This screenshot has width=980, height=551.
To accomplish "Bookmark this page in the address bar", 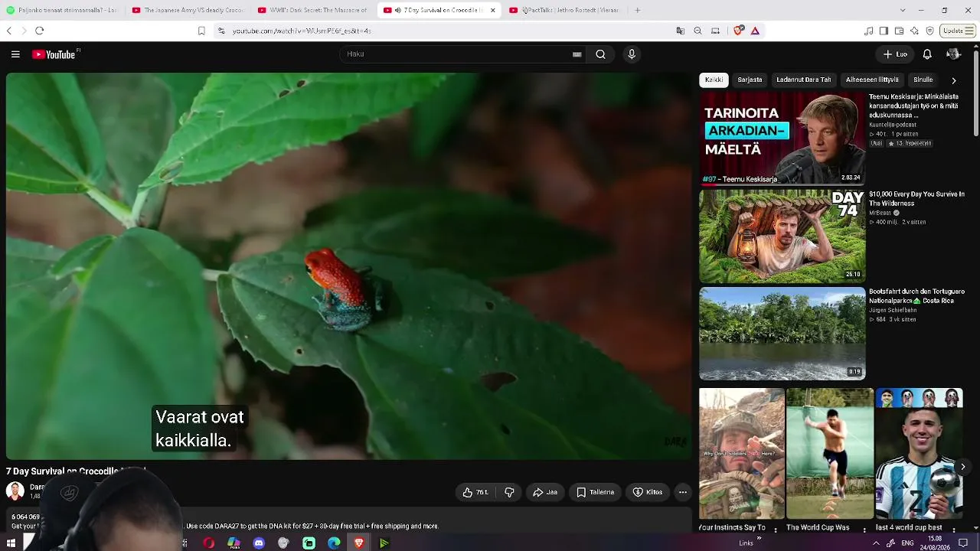I will point(201,31).
